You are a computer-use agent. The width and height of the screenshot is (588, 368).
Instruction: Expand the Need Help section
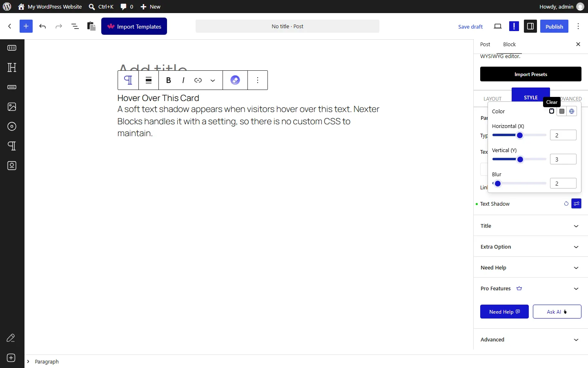531,267
